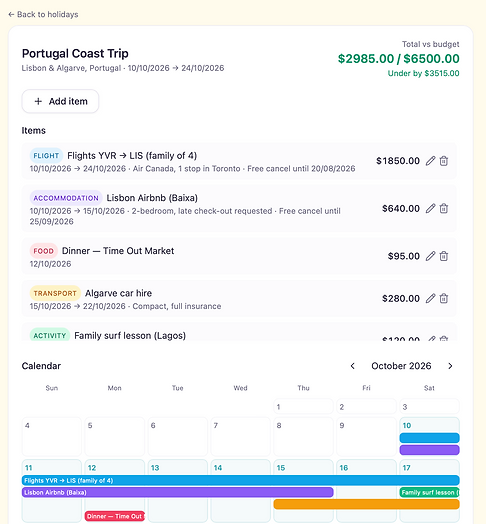Viewport: 486px width, 524px height.
Task: Open the red Dinner — Time Out calendar event
Action: pyautogui.click(x=115, y=516)
